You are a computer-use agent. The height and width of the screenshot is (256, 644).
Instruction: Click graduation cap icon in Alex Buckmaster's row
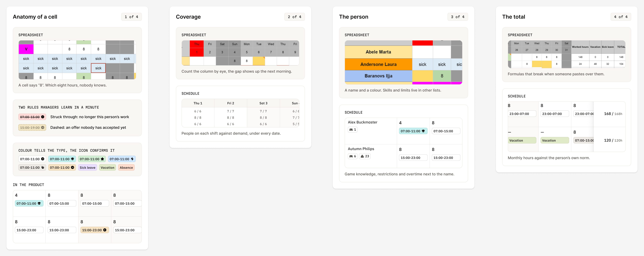click(x=423, y=131)
